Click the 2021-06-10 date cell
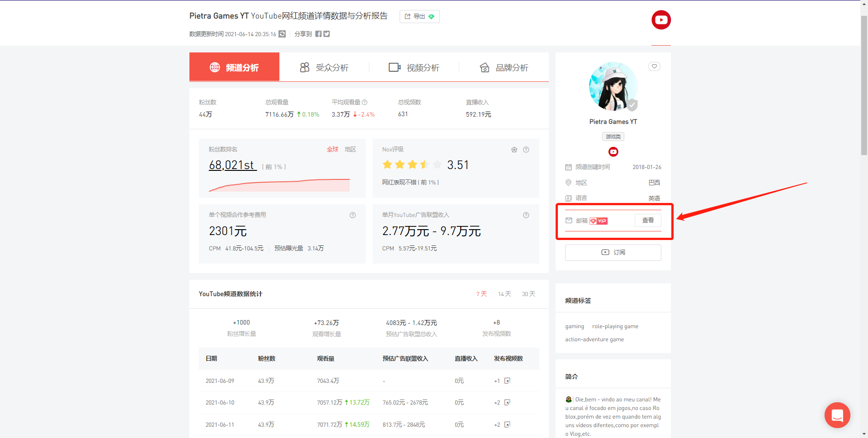 (220, 403)
